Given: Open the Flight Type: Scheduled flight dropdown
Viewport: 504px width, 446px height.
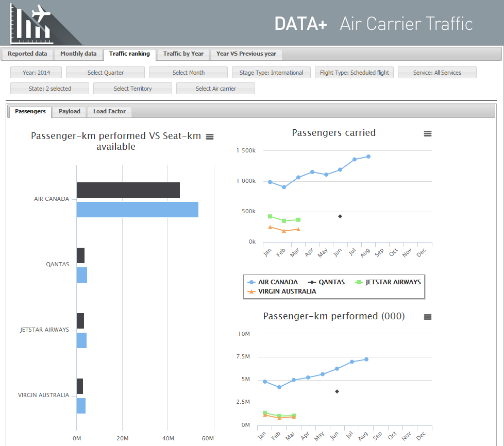Looking at the screenshot, I should 354,73.
